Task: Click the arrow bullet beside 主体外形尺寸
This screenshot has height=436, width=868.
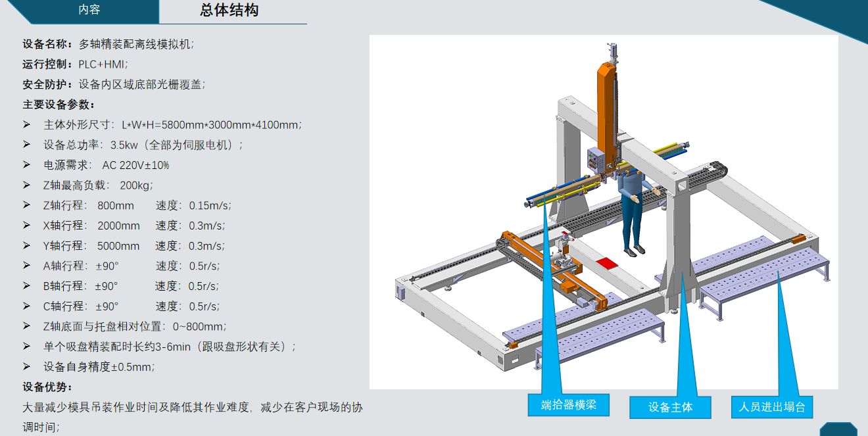Action: click(x=27, y=124)
